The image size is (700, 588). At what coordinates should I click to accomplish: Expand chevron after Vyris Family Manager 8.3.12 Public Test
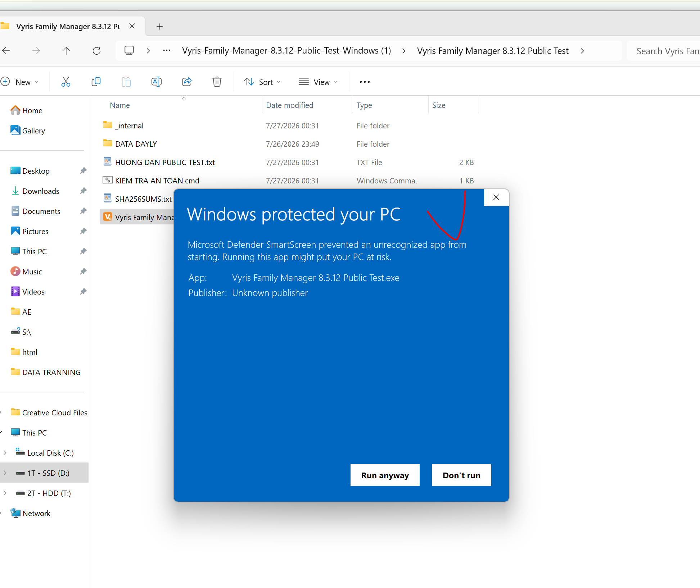click(x=582, y=51)
